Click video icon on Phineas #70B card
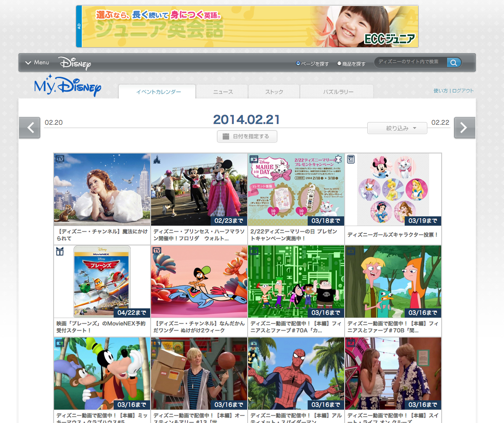The width and height of the screenshot is (504, 423). (x=351, y=251)
